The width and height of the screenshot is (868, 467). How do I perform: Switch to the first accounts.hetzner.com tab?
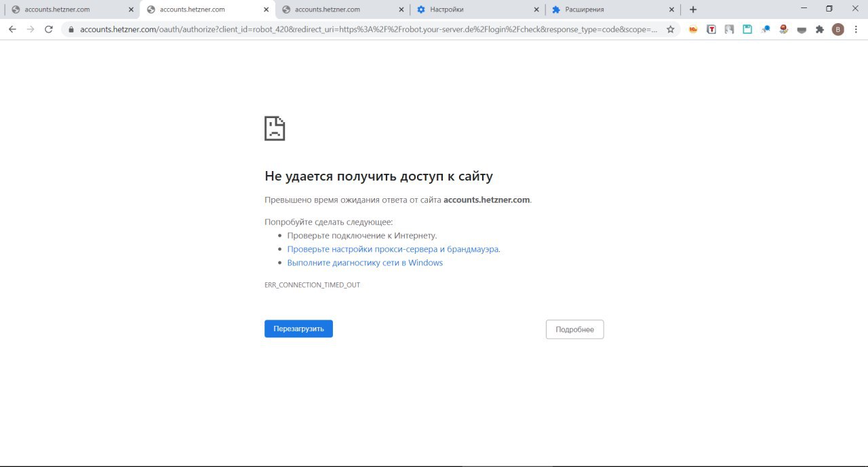point(71,10)
